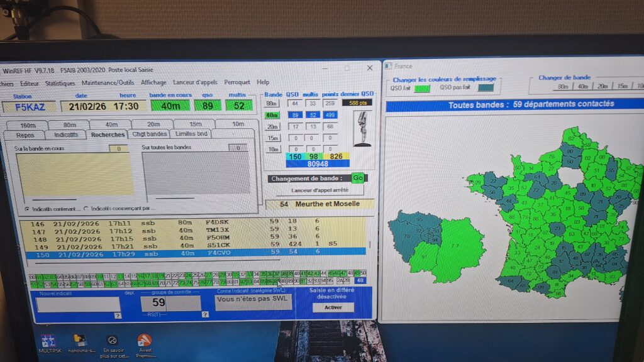This screenshot has width=644, height=362.
Task: Click the Activer button for deferred entry
Action: pyautogui.click(x=333, y=307)
